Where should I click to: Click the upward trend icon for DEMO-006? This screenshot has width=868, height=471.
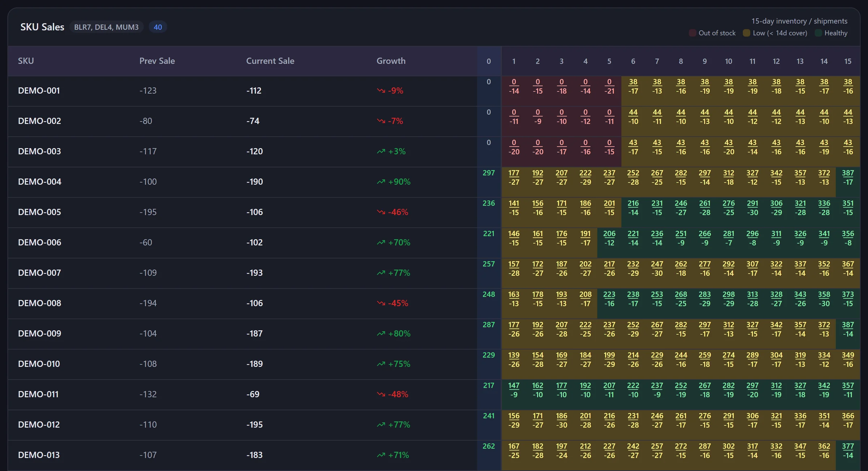click(381, 242)
